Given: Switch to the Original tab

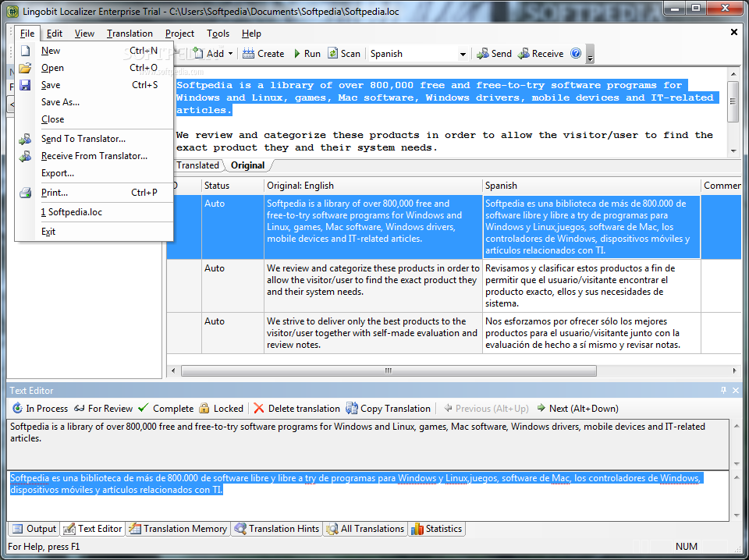Looking at the screenshot, I should 247,165.
